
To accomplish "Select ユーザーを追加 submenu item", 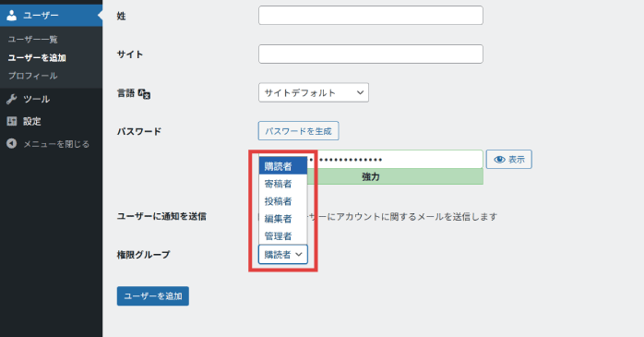I will [37, 58].
